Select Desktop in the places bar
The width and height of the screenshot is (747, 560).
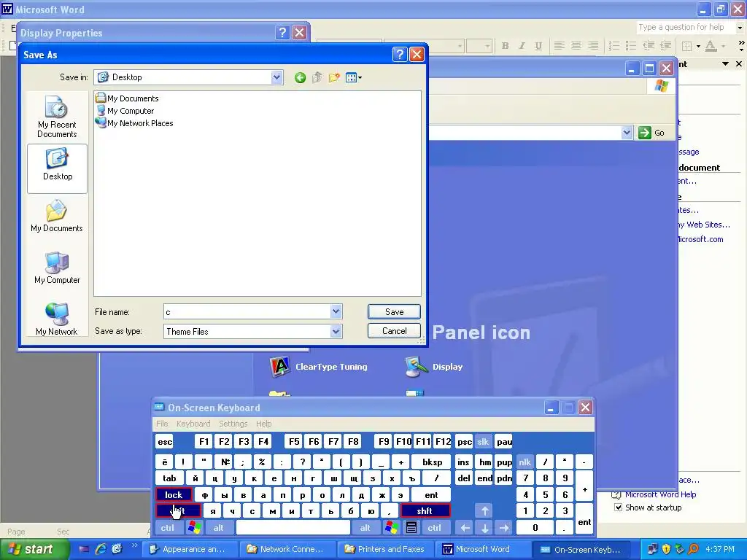57,168
